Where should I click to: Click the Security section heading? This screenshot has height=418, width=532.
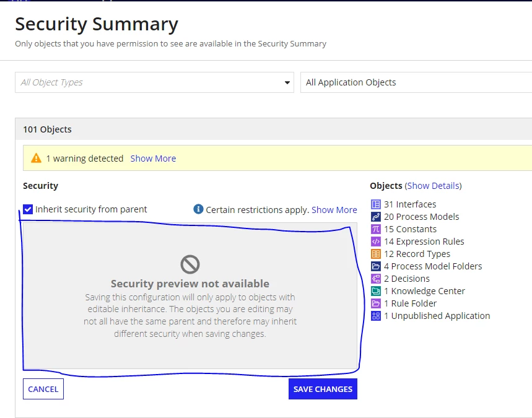[40, 186]
